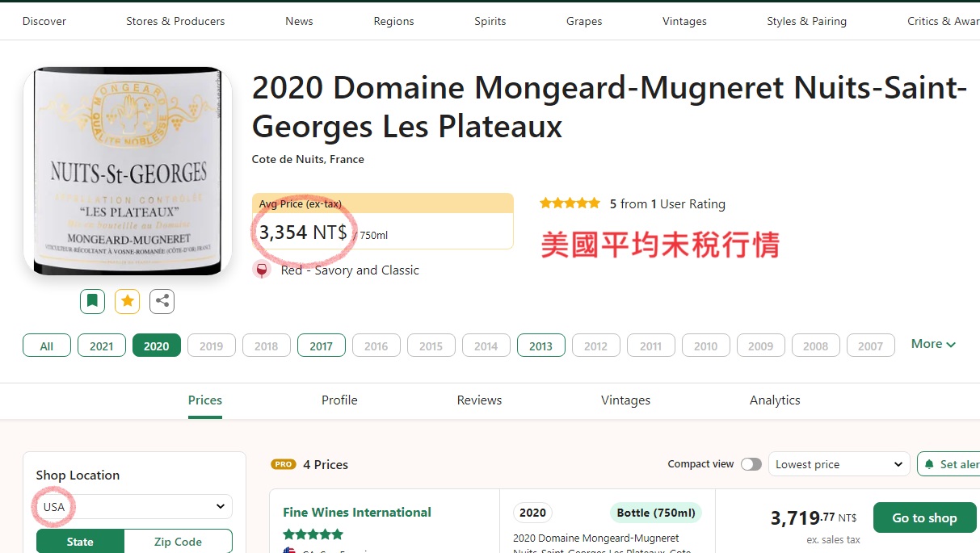This screenshot has width=980, height=553.
Task: Click the 3,719.77 NT$ offer price
Action: tap(814, 517)
